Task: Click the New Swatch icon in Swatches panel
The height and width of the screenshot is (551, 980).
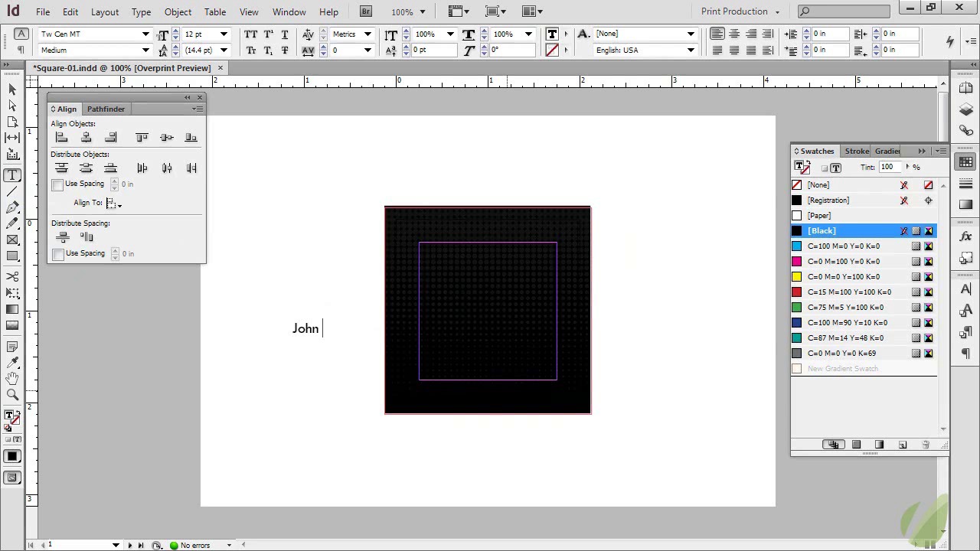Action: click(903, 445)
